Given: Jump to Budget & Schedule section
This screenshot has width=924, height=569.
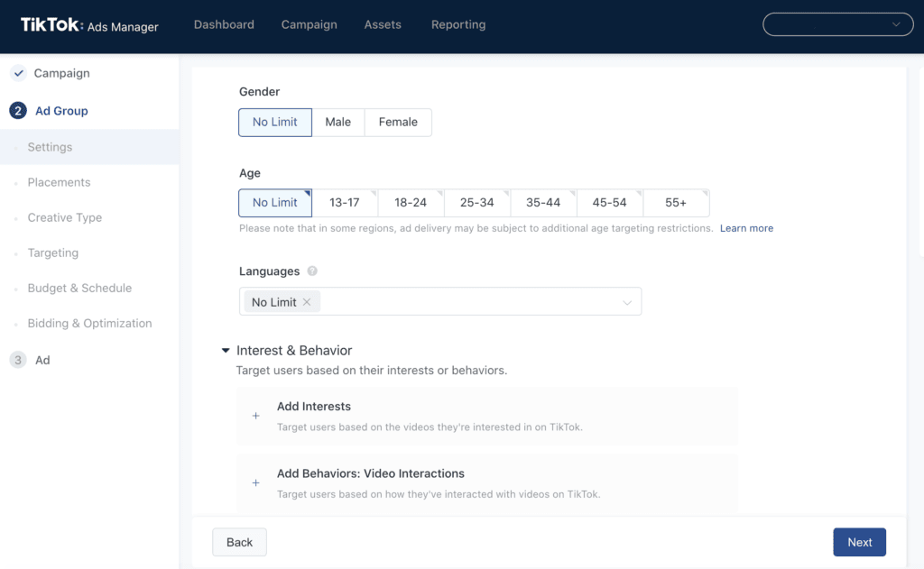Looking at the screenshot, I should click(x=79, y=288).
